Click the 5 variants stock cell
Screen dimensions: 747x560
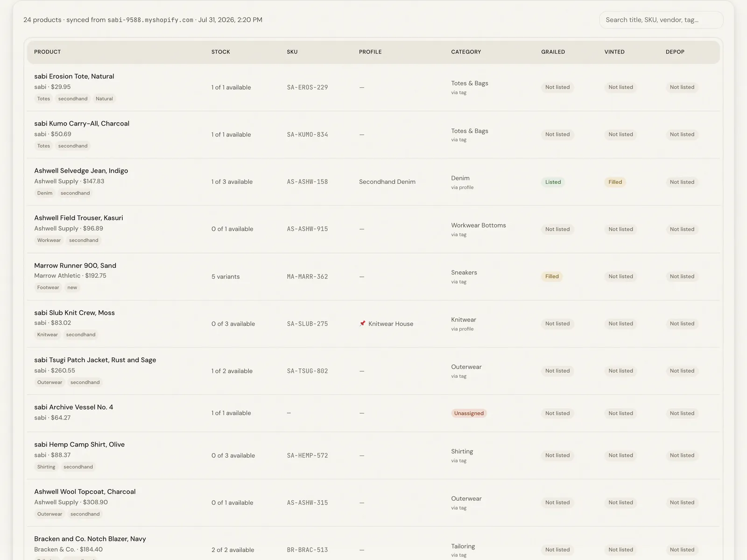click(x=226, y=276)
